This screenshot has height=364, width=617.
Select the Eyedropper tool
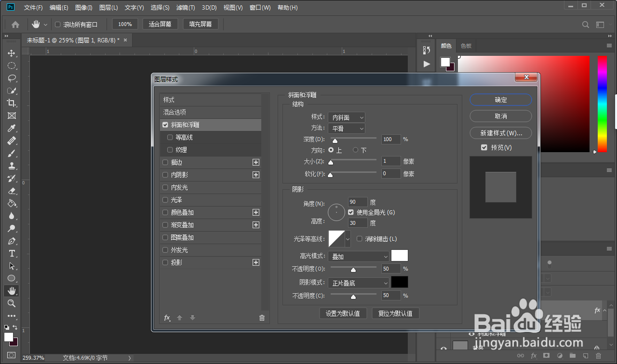pyautogui.click(x=12, y=128)
